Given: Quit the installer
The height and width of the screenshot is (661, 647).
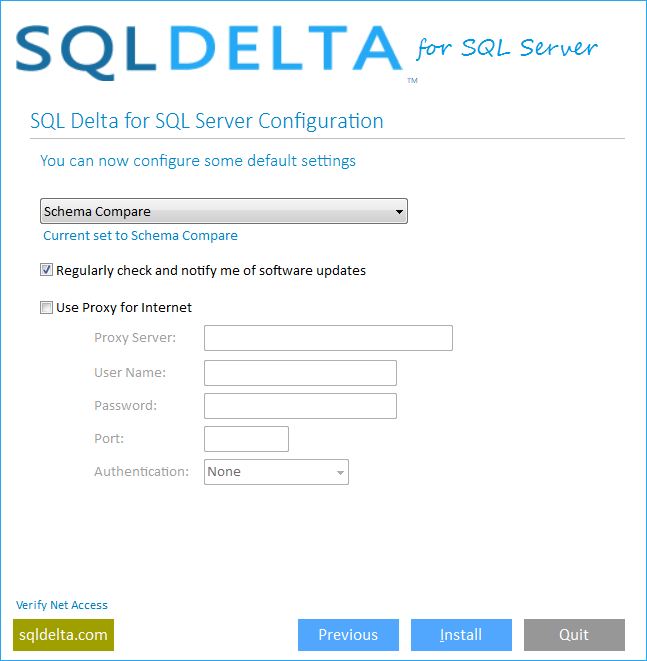Looking at the screenshot, I should pos(574,635).
